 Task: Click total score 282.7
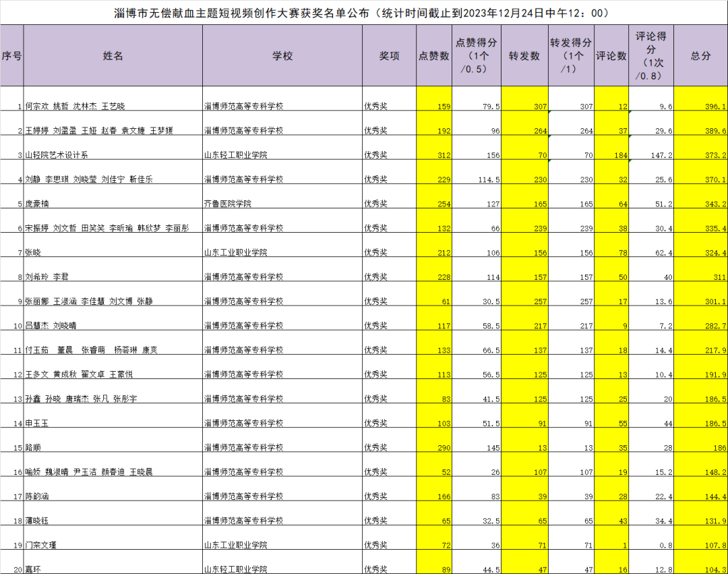click(x=700, y=318)
